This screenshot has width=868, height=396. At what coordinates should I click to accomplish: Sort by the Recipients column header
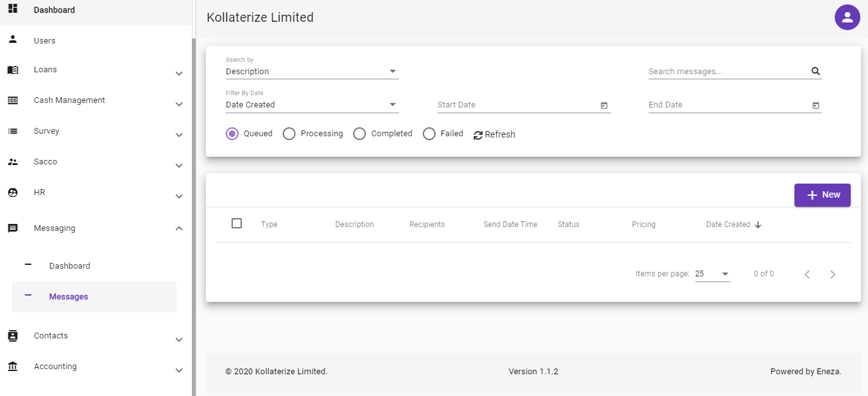(427, 225)
